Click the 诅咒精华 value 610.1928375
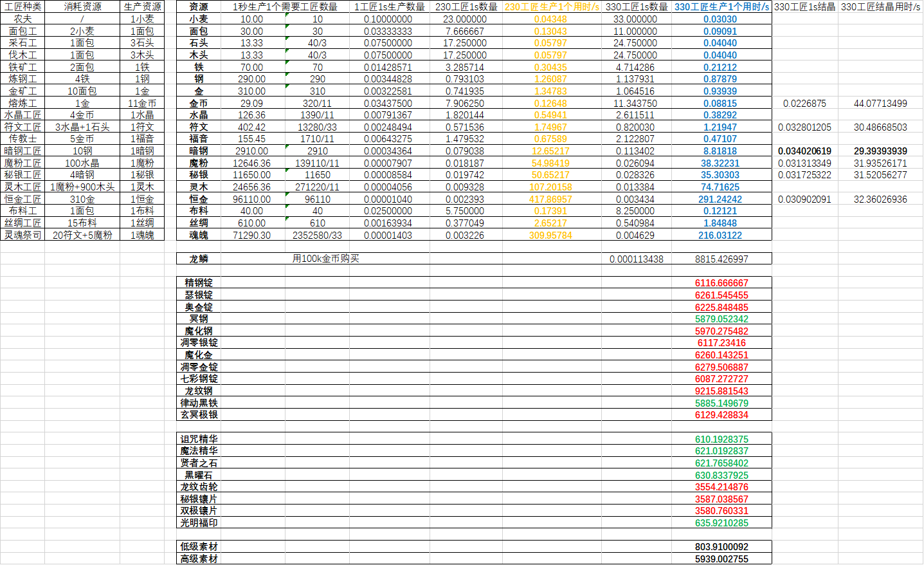Screen dimensions: 924x565 tap(721, 439)
